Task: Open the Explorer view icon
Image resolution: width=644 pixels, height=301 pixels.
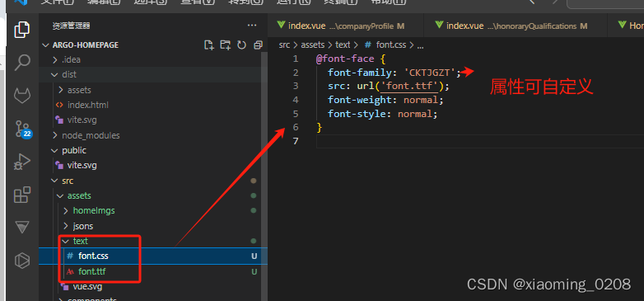Action: pos(21,30)
